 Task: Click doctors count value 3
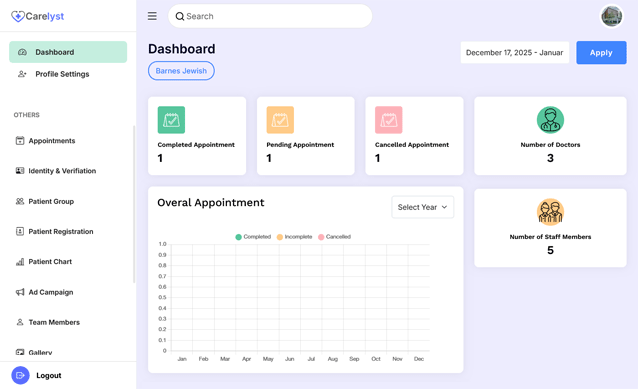tap(550, 158)
